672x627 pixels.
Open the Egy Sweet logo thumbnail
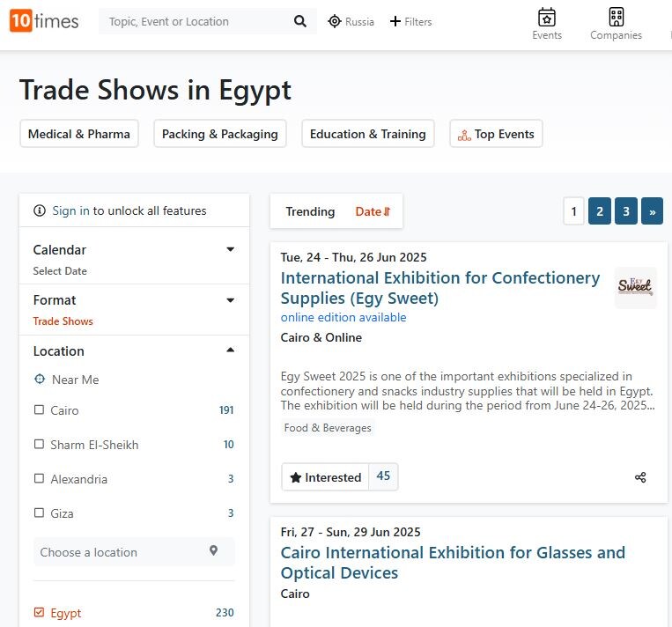pos(635,288)
